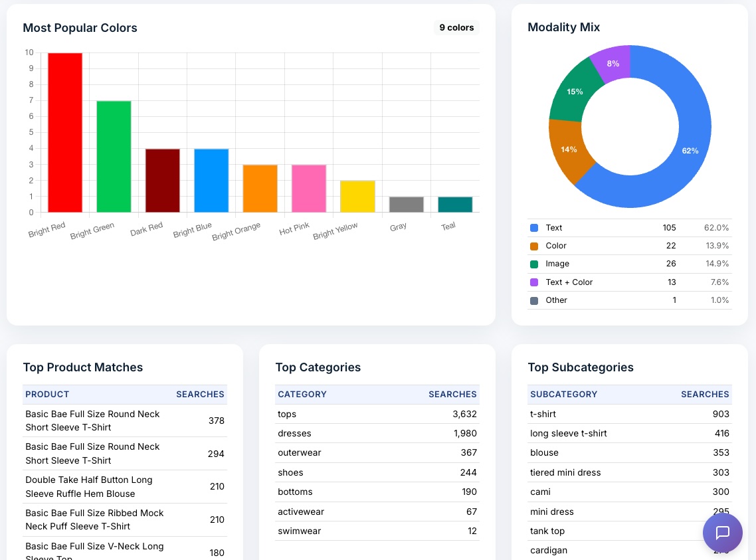
Task: Click the Hot Pink bar
Action: (308, 189)
